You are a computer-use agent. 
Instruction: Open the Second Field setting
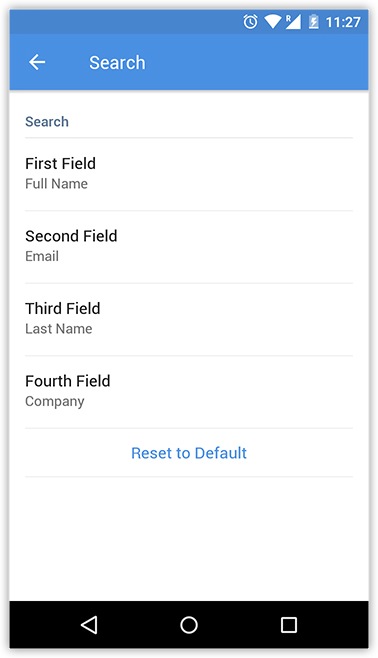pyautogui.click(x=189, y=247)
